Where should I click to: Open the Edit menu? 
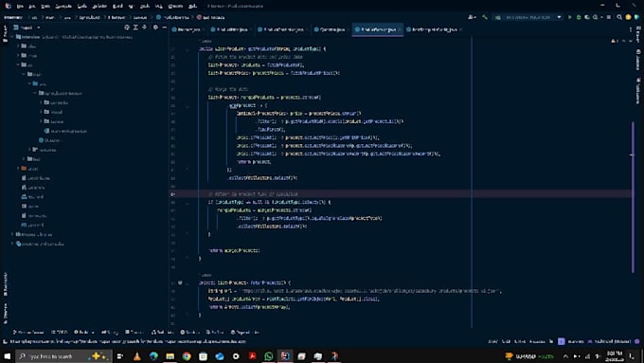pyautogui.click(x=32, y=6)
